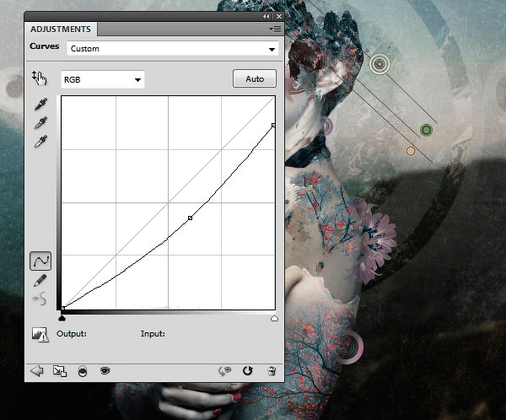Screen dimensions: 506x420
Task: Pick the gray point eyedropper
Action: [x=40, y=122]
